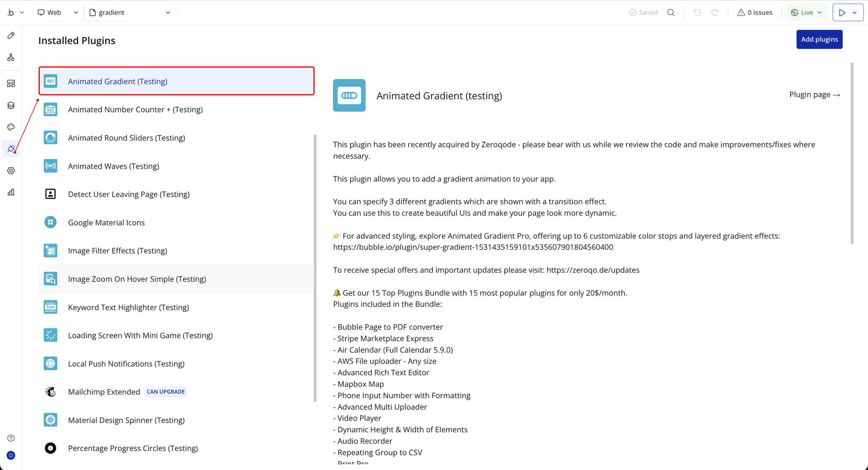868x470 pixels.
Task: Select Mailchimp Extended plugin
Action: 104,392
